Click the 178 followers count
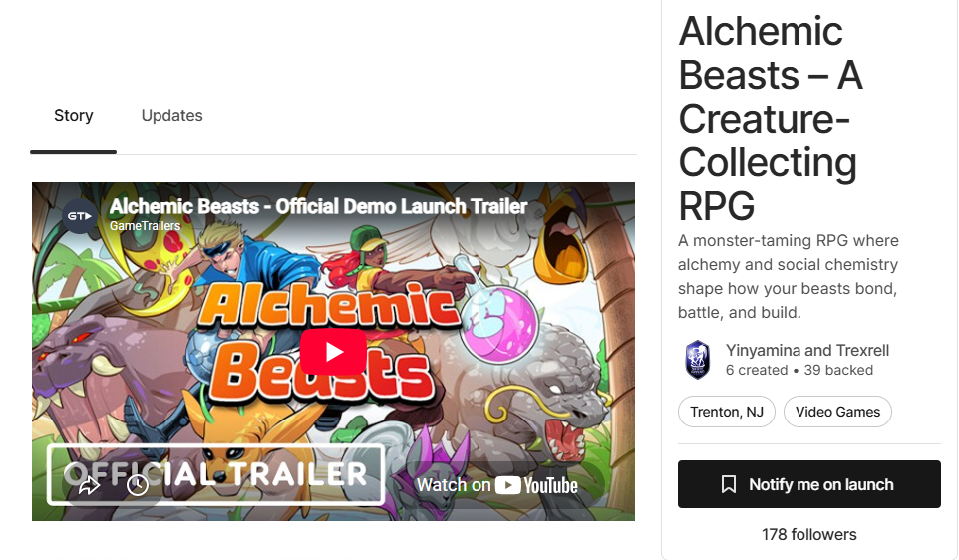This screenshot has width=959, height=560. coord(809,535)
